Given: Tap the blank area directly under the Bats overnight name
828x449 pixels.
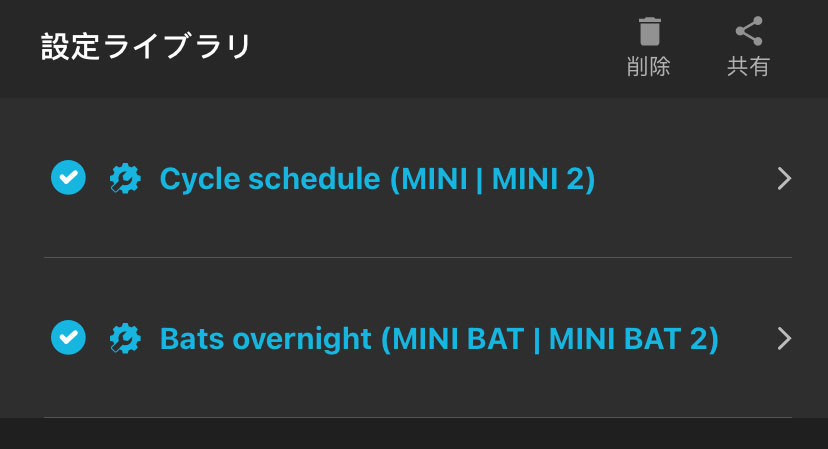Looking at the screenshot, I should [x=439, y=385].
